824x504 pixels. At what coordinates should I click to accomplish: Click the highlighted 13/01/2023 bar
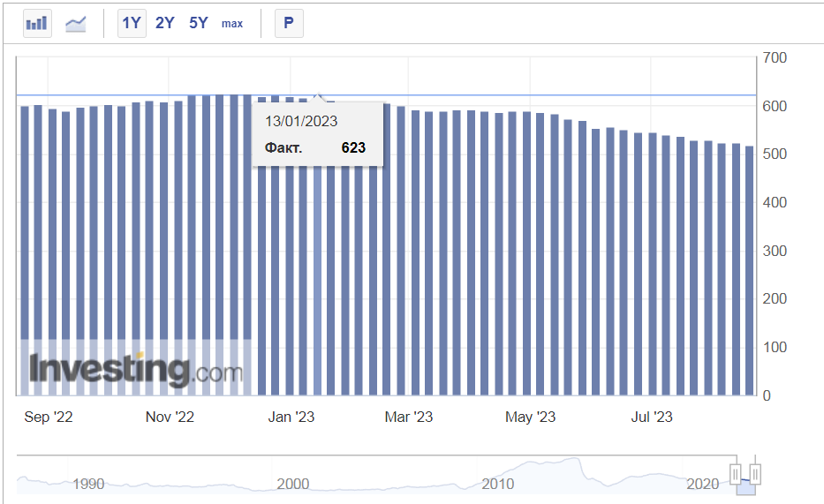317,281
